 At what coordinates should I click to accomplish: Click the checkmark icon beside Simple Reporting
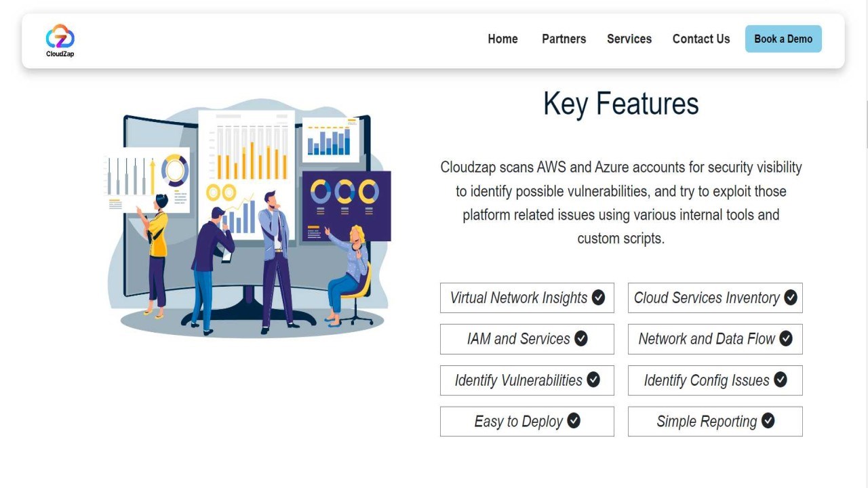coord(768,421)
